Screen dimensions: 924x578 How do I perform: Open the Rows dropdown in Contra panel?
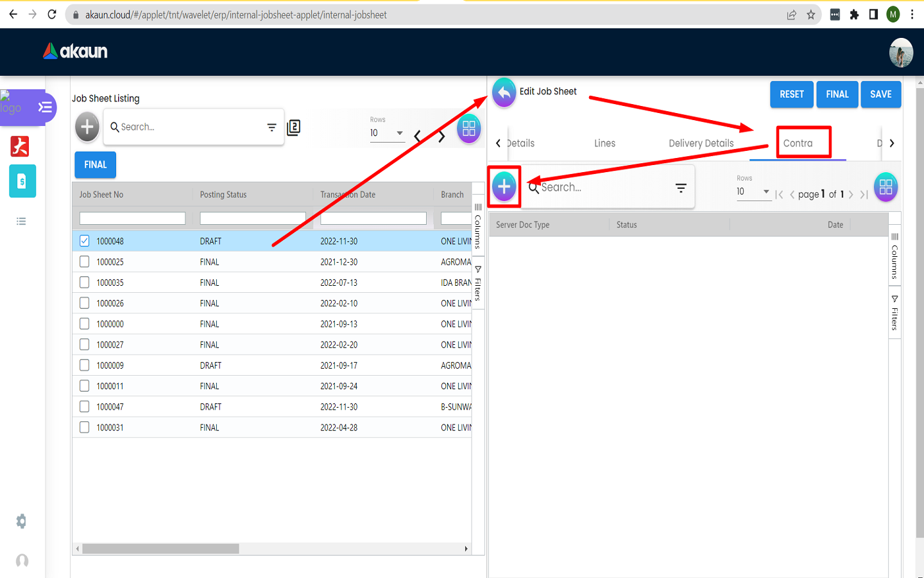pyautogui.click(x=753, y=191)
